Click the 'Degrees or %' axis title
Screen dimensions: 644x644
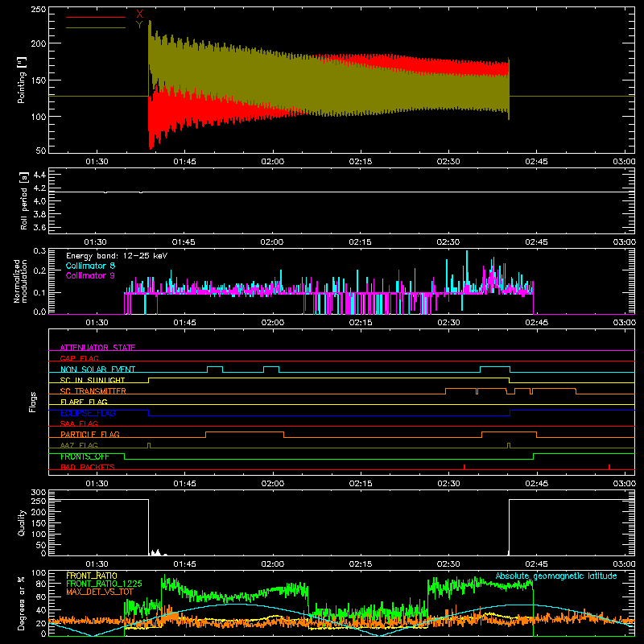[22, 604]
